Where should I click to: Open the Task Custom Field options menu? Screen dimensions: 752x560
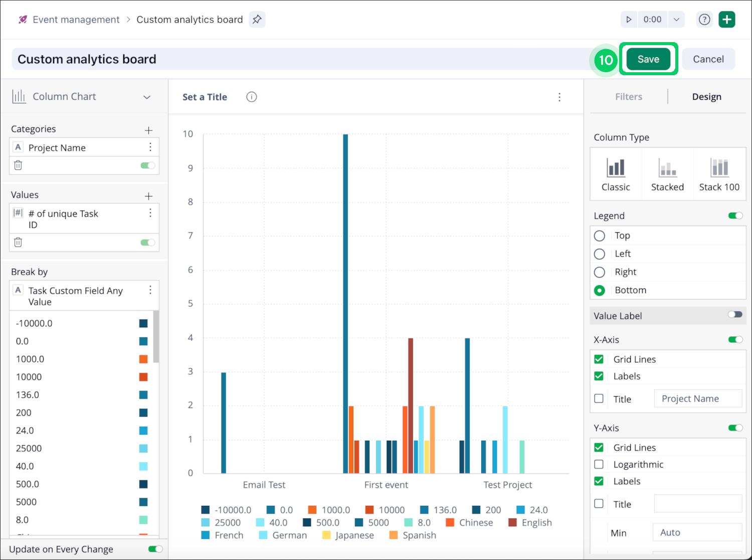point(150,290)
